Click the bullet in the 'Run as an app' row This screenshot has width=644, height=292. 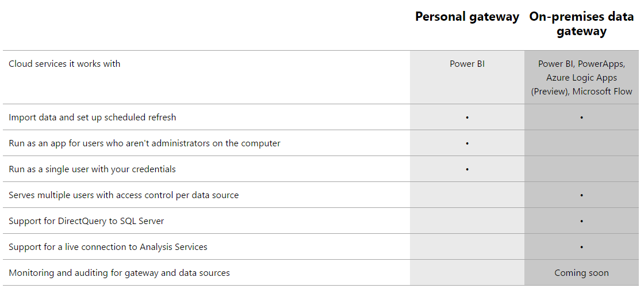click(x=467, y=143)
